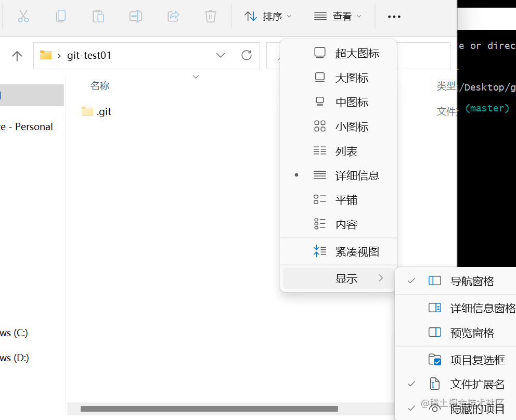Open drive (C:) in navigation pane
Image resolution: width=516 pixels, height=420 pixels.
tap(14, 333)
